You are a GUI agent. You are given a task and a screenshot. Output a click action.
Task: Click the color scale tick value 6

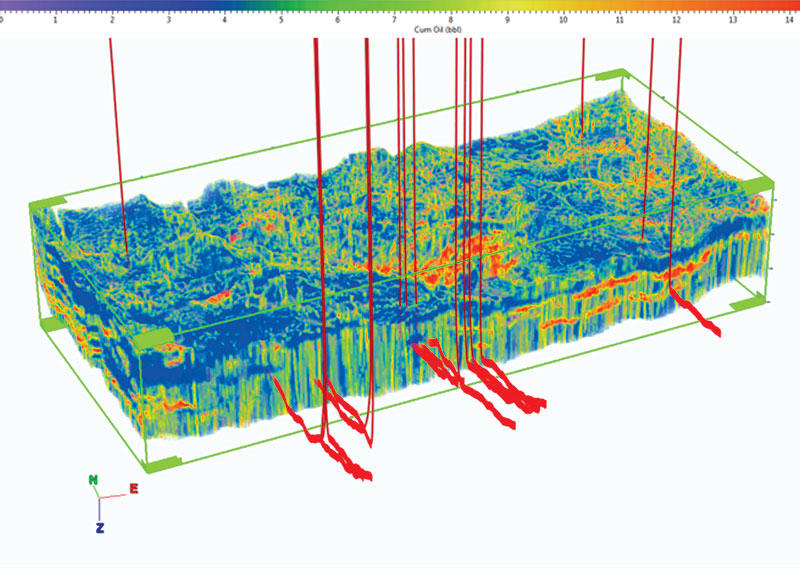(x=337, y=20)
